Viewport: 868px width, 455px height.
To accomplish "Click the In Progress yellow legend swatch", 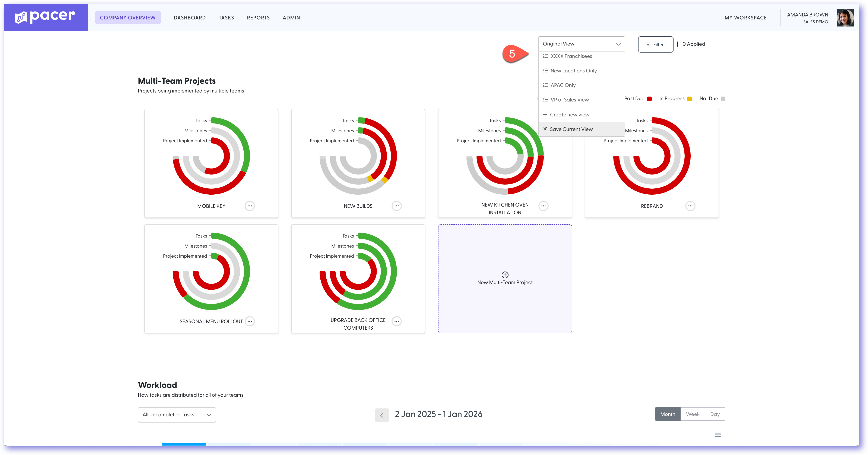I will tap(689, 98).
